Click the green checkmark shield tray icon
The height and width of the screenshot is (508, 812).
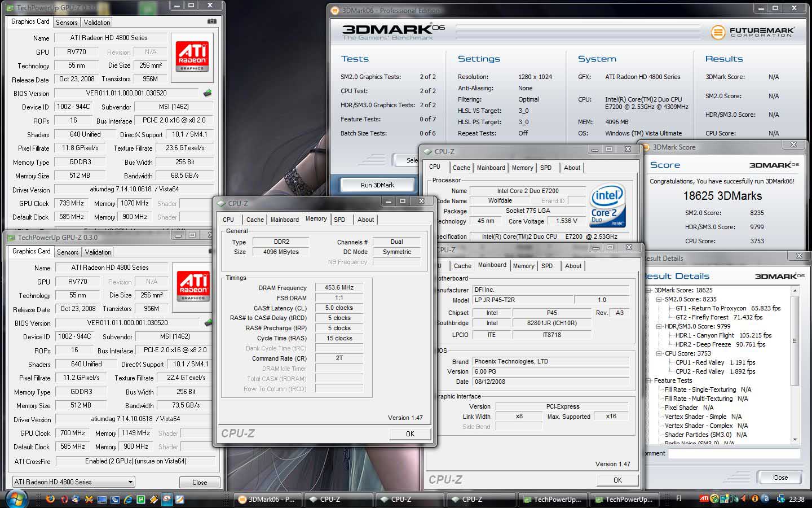[714, 498]
